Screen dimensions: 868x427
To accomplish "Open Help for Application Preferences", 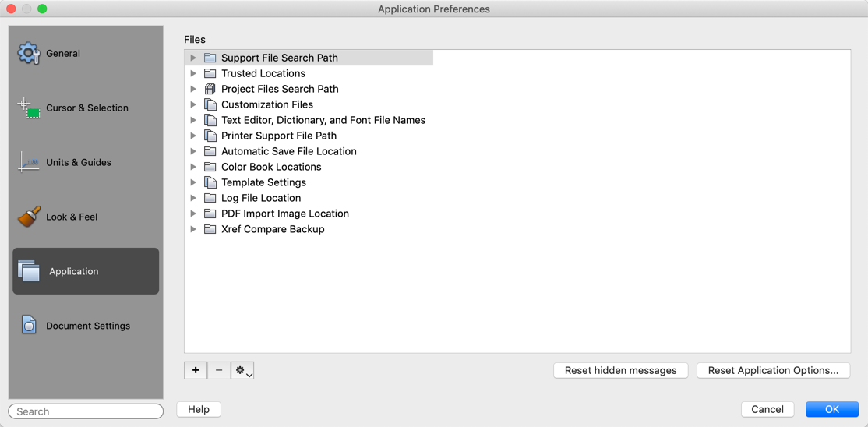I will 199,409.
